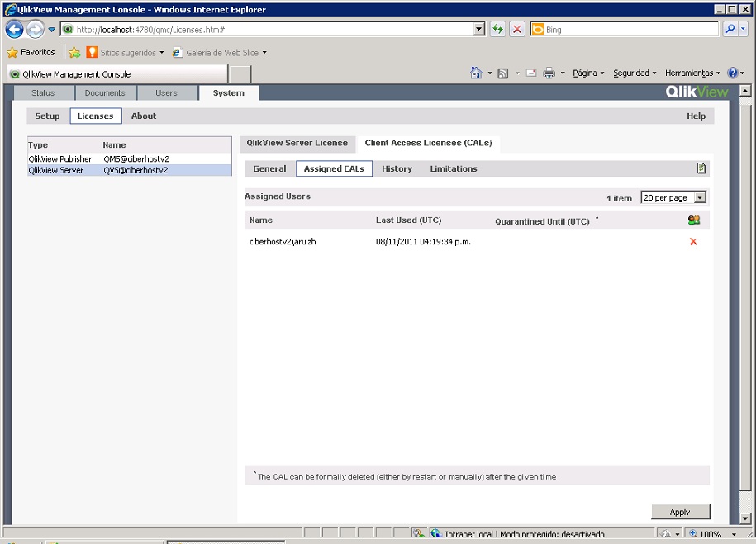This screenshot has width=756, height=544.
Task: Open Client Access Licenses (CALs) tab
Action: coord(428,143)
